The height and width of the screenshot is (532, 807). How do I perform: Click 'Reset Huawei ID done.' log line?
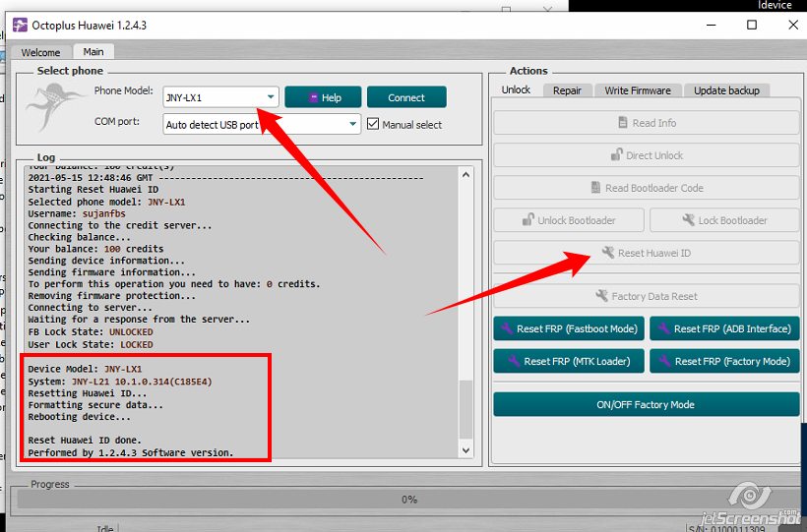[85, 441]
